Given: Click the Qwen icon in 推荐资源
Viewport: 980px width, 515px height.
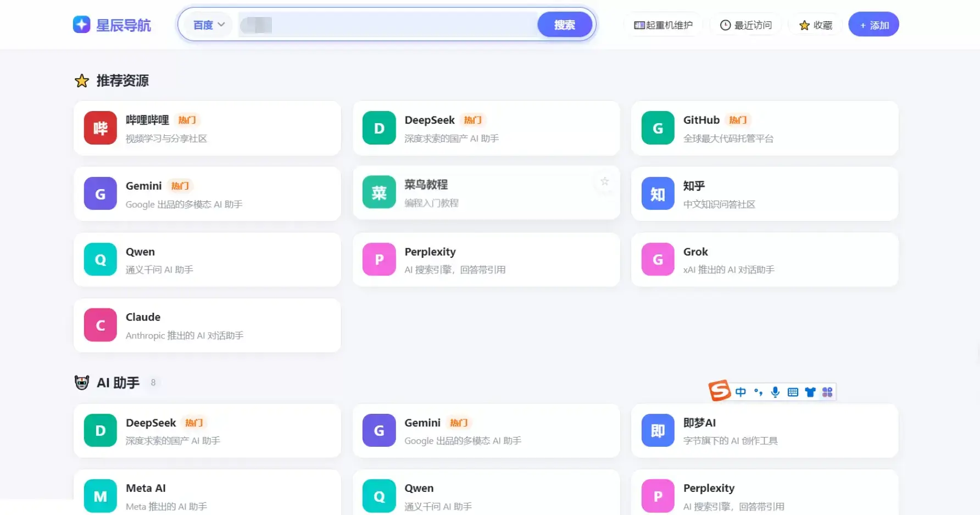Looking at the screenshot, I should tap(101, 259).
